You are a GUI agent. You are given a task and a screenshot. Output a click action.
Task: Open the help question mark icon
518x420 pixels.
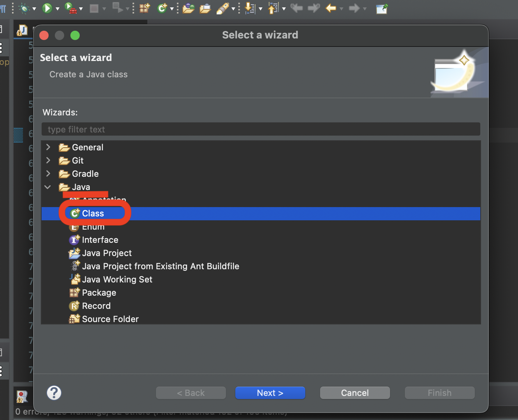click(x=54, y=393)
